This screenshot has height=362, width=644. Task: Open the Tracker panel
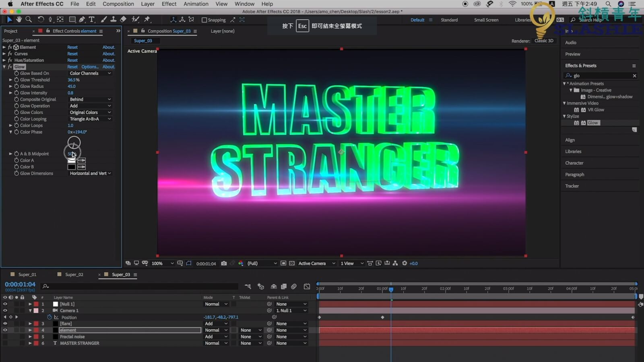(x=572, y=186)
